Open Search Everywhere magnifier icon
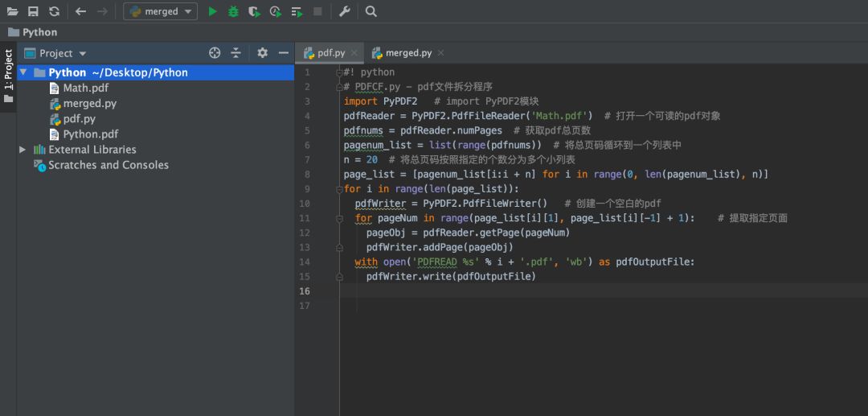Screen dimensions: 868x416 coord(371,11)
